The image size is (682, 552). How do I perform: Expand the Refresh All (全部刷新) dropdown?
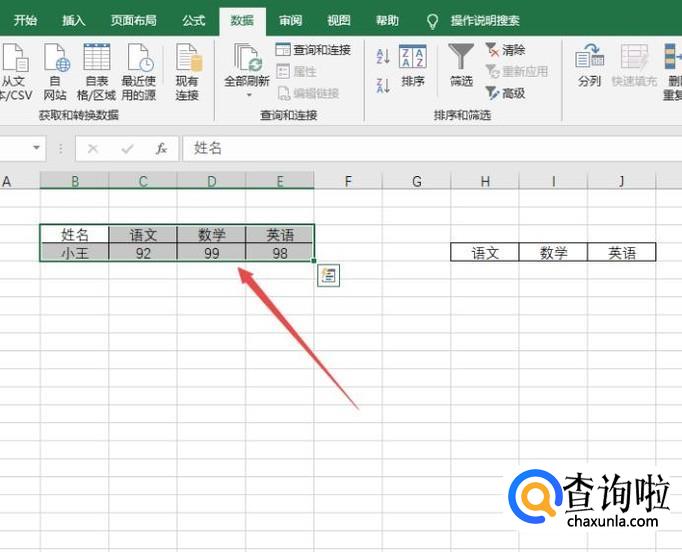[247, 96]
